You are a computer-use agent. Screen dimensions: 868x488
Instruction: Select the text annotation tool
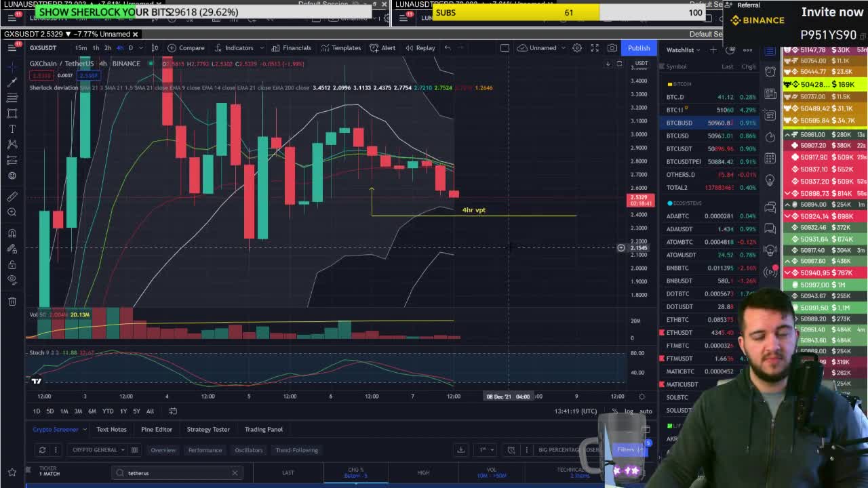pos(12,129)
